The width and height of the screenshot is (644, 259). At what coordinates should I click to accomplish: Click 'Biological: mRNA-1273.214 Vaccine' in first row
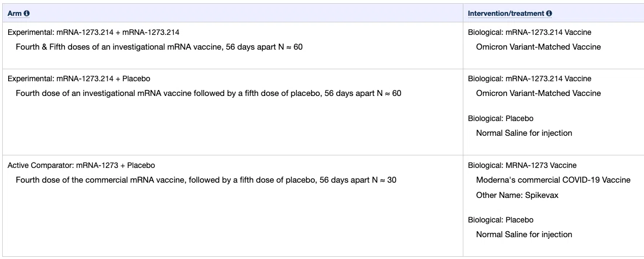pos(529,32)
